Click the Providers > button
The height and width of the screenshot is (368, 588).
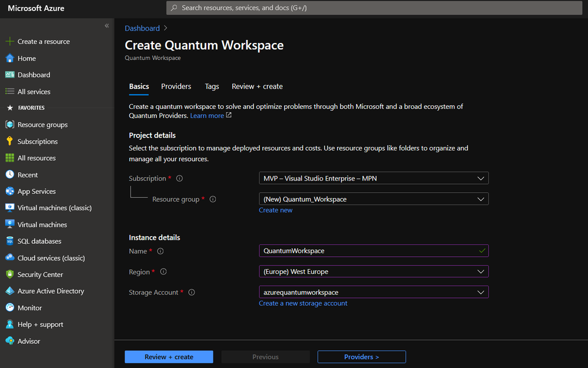click(x=362, y=357)
